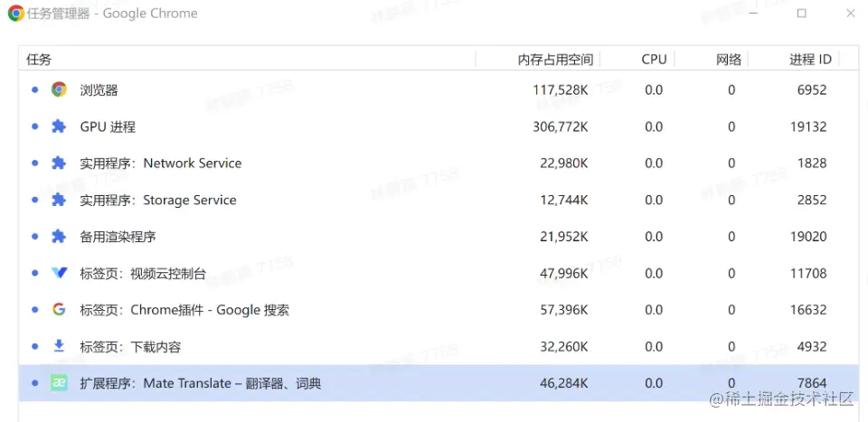Click the Google G icon in the search tab row
This screenshot has height=422, width=868.
[x=59, y=310]
